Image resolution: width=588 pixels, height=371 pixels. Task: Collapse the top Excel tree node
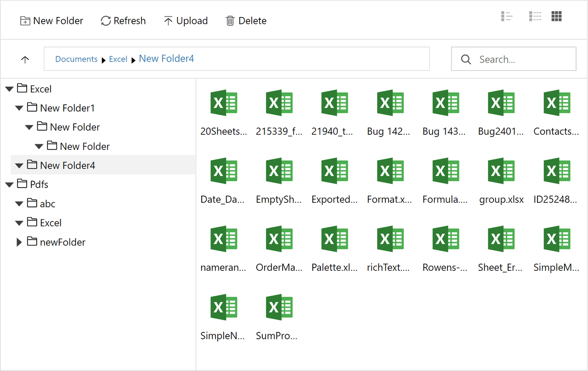pyautogui.click(x=9, y=89)
